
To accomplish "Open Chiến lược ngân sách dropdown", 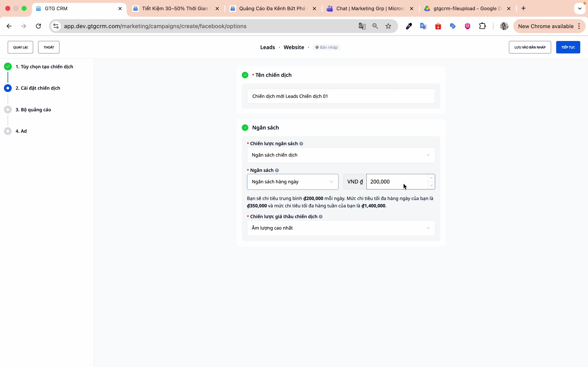I will [x=341, y=155].
